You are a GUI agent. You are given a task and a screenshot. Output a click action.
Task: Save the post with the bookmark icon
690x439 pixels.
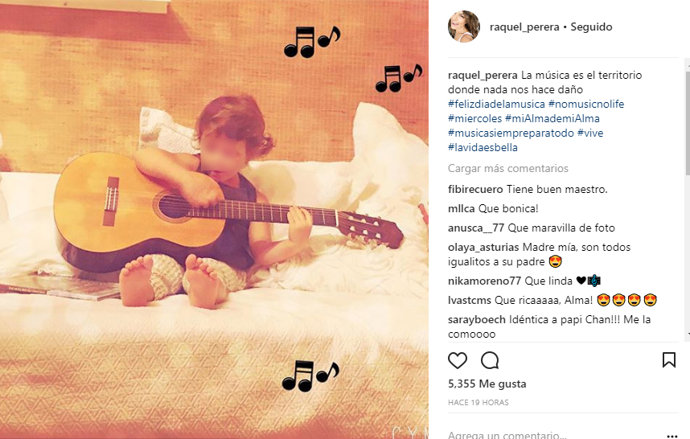(x=669, y=359)
